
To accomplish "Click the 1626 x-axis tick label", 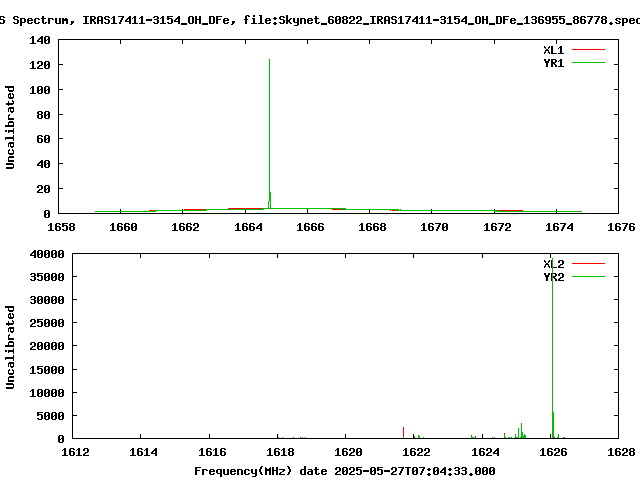I will (x=553, y=452).
